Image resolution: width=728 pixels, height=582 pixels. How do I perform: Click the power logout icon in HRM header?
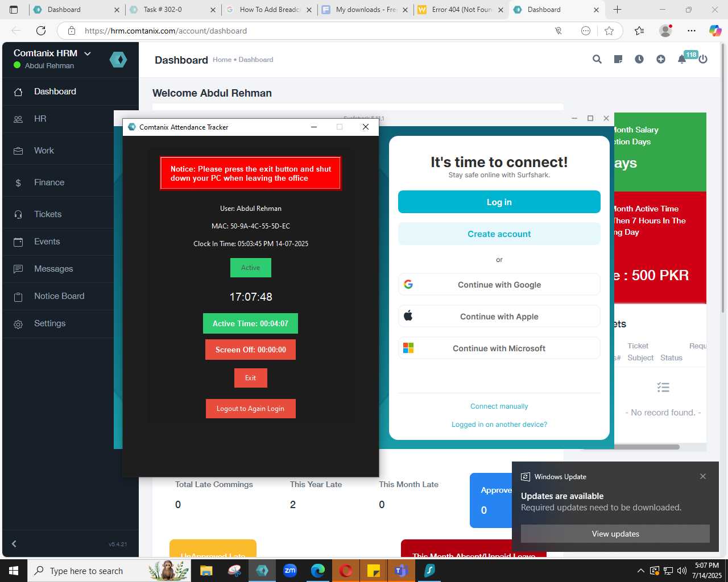(x=703, y=59)
